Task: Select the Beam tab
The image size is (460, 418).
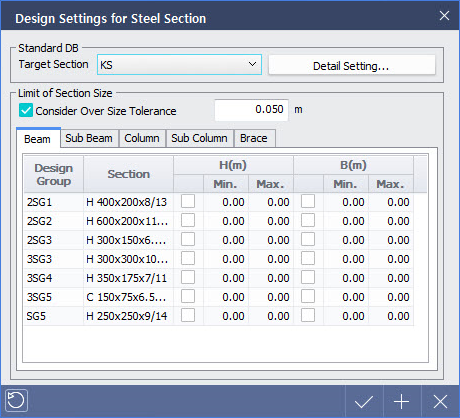Action: (38, 139)
